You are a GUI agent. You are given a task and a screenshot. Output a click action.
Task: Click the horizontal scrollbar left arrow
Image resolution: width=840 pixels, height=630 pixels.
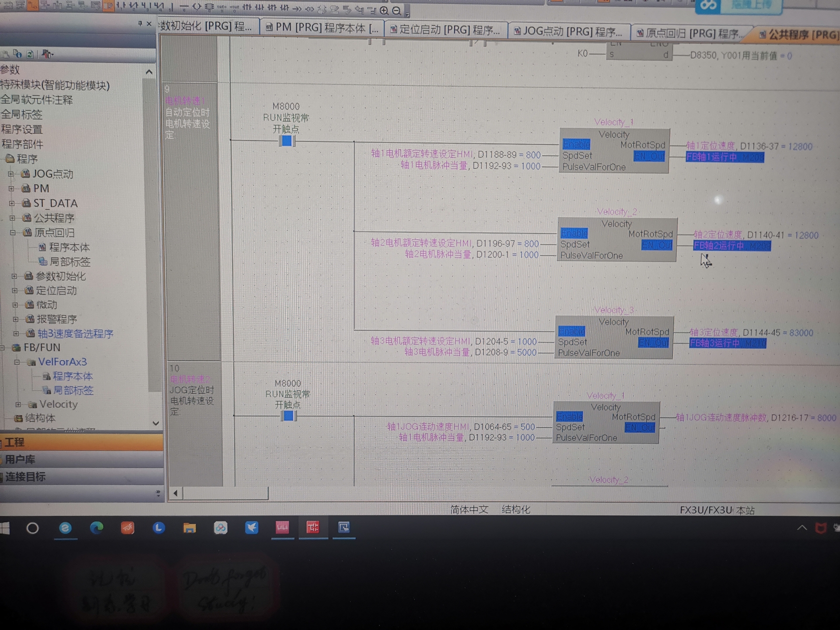[x=175, y=493]
